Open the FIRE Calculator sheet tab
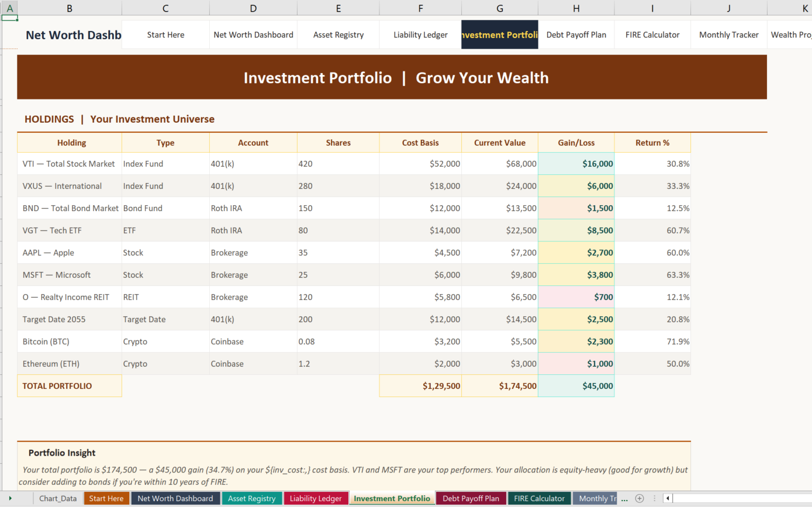Image resolution: width=812 pixels, height=507 pixels. [539, 498]
